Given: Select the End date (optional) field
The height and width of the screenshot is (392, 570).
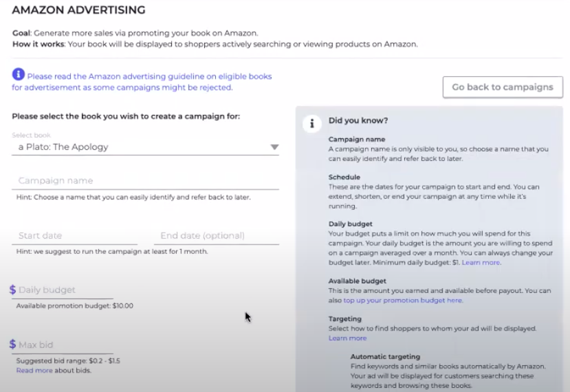Looking at the screenshot, I should (217, 236).
